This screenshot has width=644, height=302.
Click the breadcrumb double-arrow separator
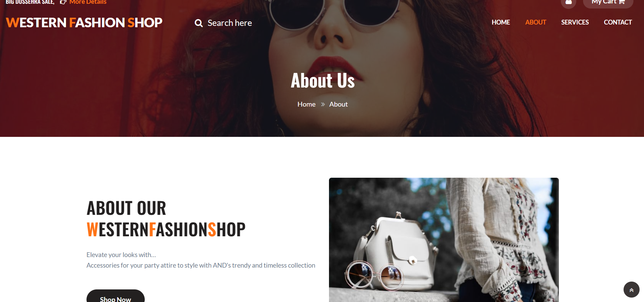pos(323,105)
